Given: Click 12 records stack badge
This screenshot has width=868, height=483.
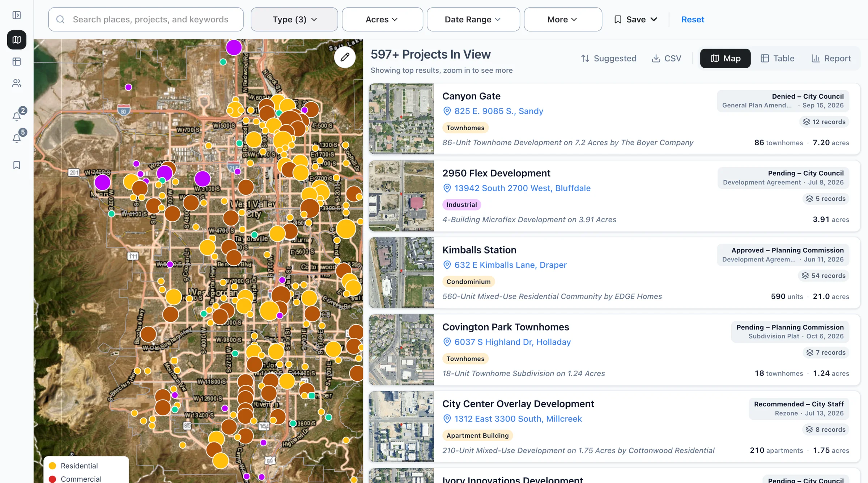Looking at the screenshot, I should (824, 122).
